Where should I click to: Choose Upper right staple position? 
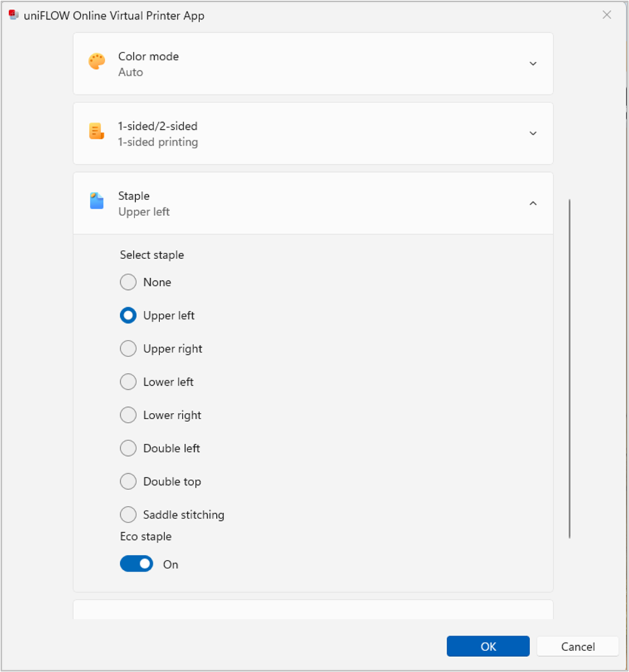click(128, 348)
